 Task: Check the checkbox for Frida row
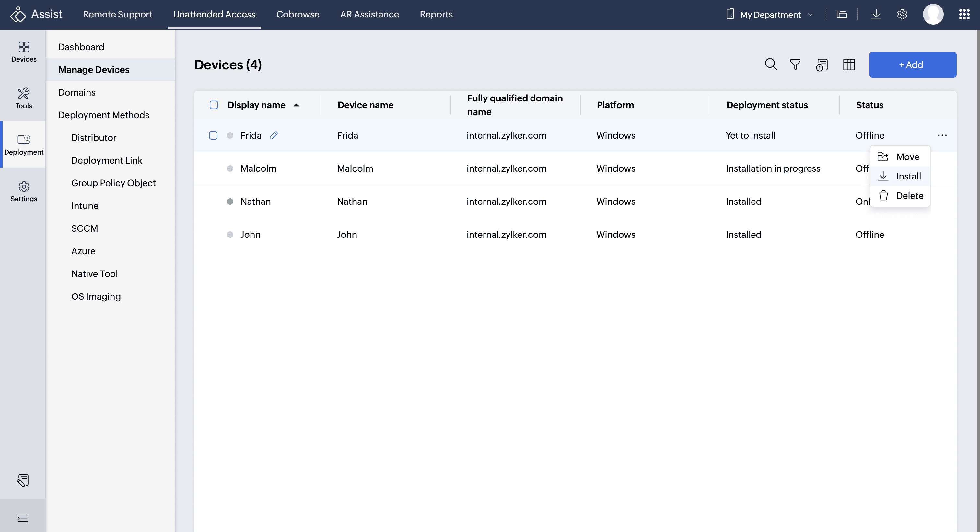point(213,135)
